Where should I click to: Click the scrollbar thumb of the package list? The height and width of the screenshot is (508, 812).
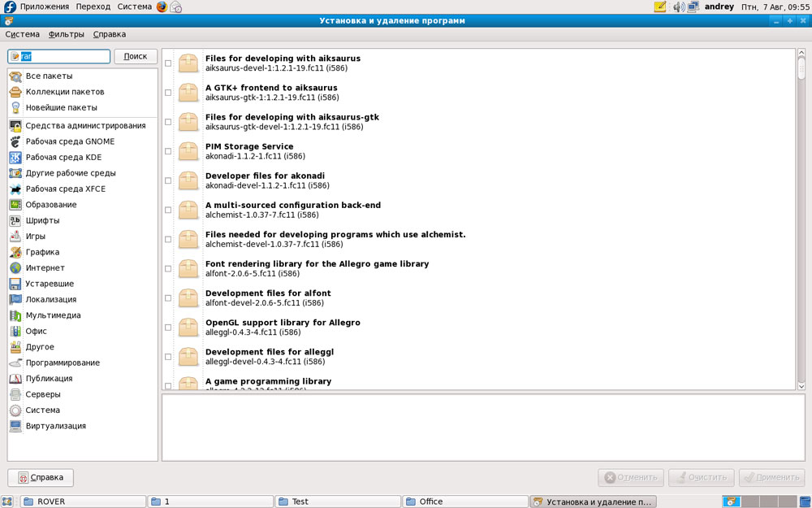pyautogui.click(x=801, y=68)
